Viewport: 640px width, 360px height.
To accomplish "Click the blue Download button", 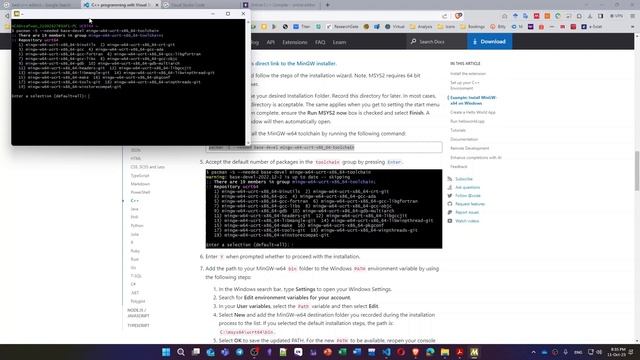I will click(x=489, y=42).
